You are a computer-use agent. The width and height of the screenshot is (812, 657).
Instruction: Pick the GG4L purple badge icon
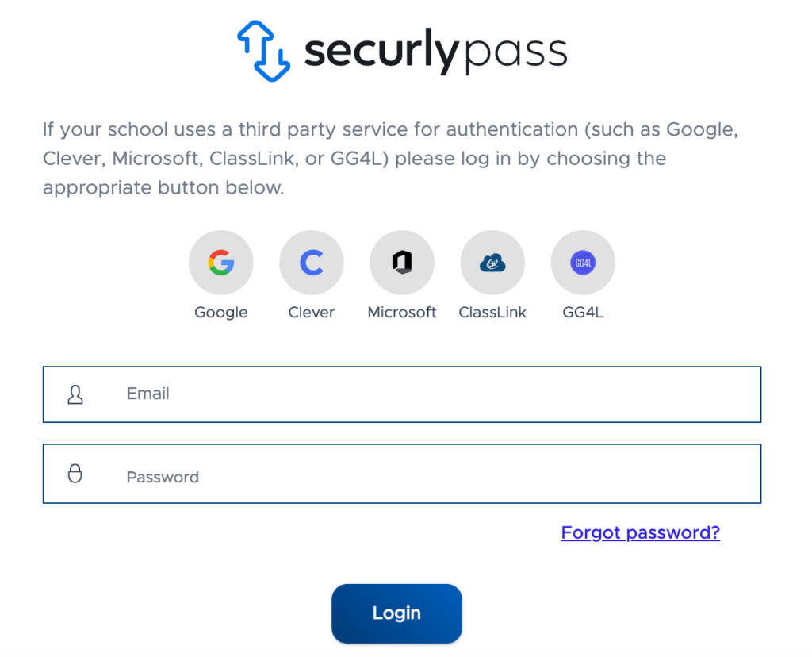(x=583, y=263)
